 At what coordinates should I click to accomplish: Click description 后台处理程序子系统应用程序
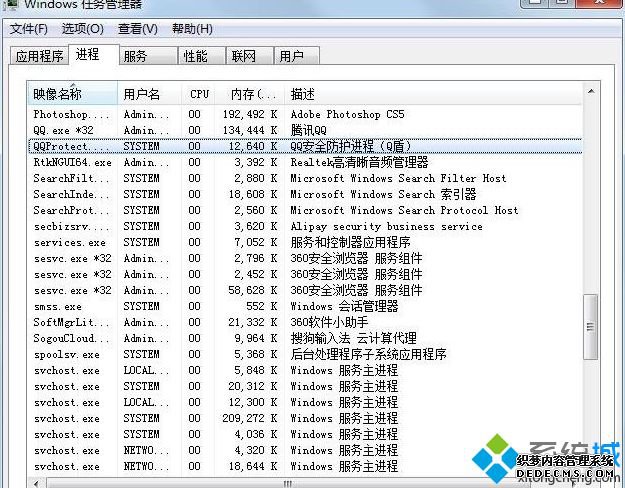[x=368, y=354]
